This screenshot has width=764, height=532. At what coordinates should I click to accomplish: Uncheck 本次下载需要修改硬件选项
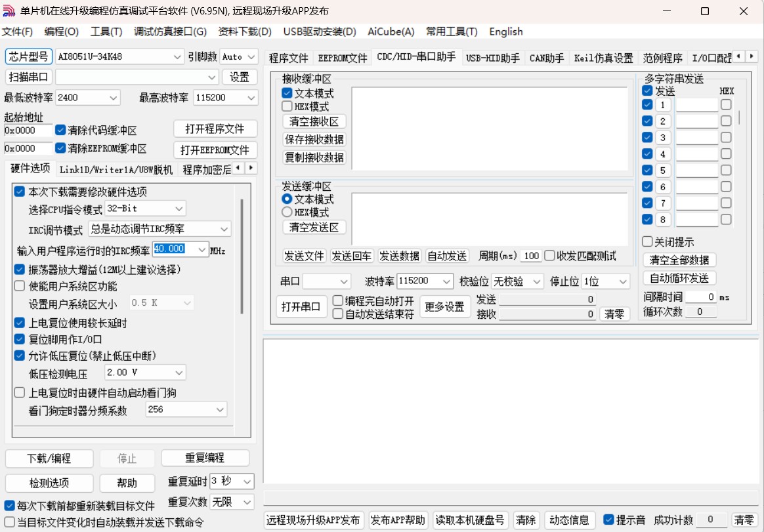20,192
